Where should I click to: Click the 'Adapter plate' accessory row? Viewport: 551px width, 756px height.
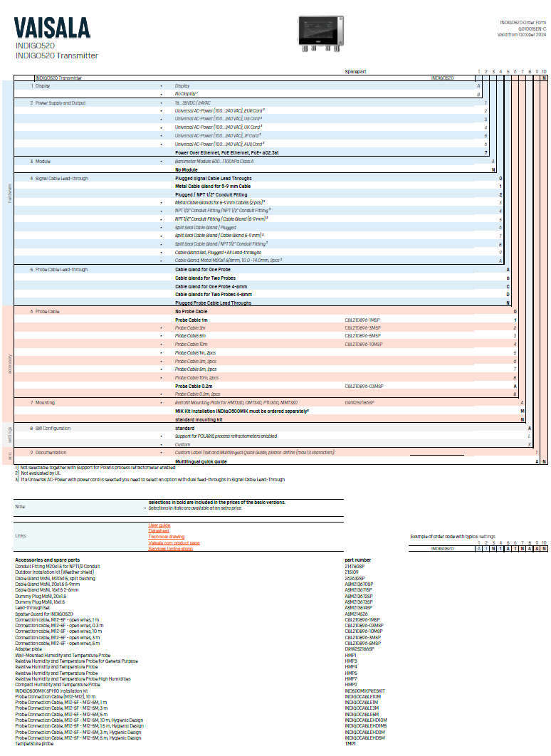[x=28, y=649]
